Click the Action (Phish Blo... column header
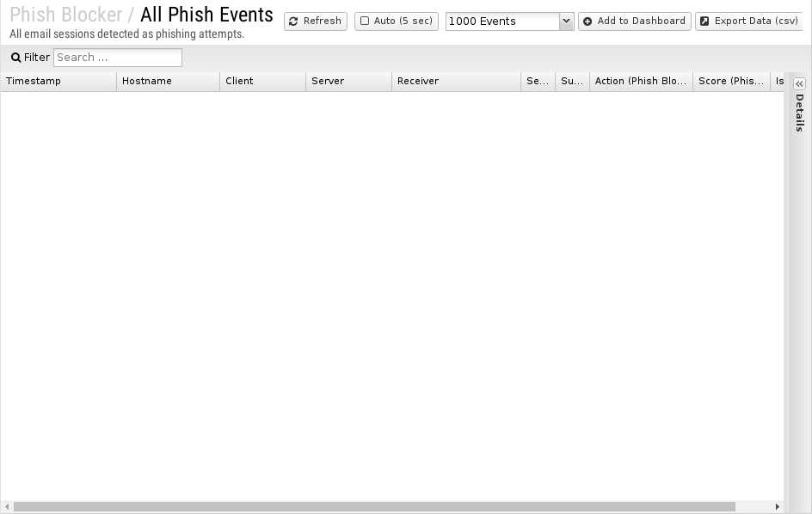Image resolution: width=812 pixels, height=514 pixels. point(641,82)
